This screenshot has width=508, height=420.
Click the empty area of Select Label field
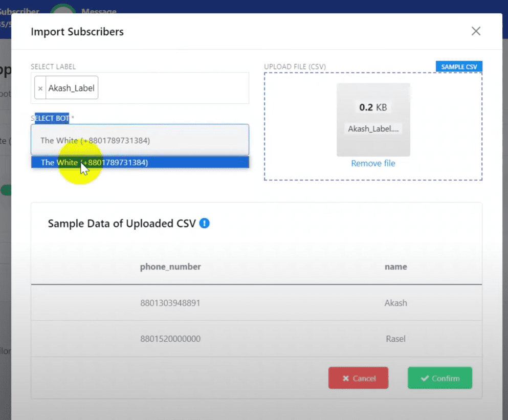pos(174,88)
